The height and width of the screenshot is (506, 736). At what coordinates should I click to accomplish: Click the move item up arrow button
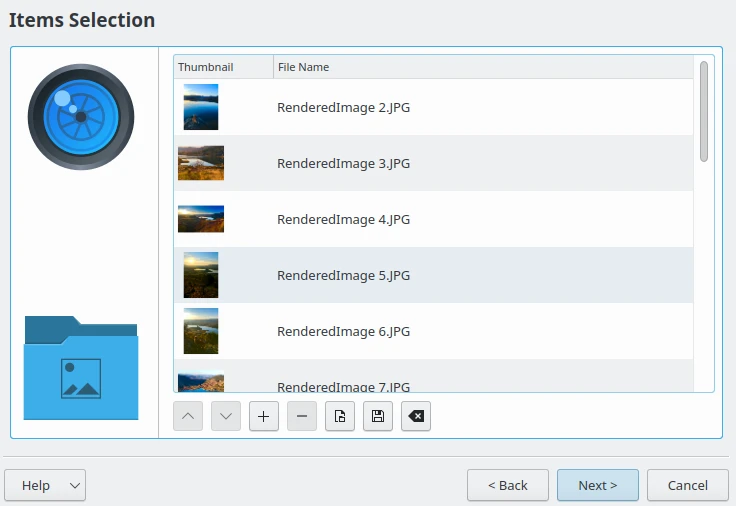click(x=188, y=416)
